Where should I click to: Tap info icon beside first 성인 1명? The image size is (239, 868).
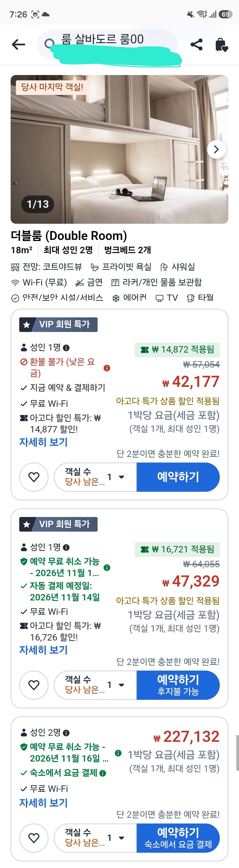[x=66, y=348]
